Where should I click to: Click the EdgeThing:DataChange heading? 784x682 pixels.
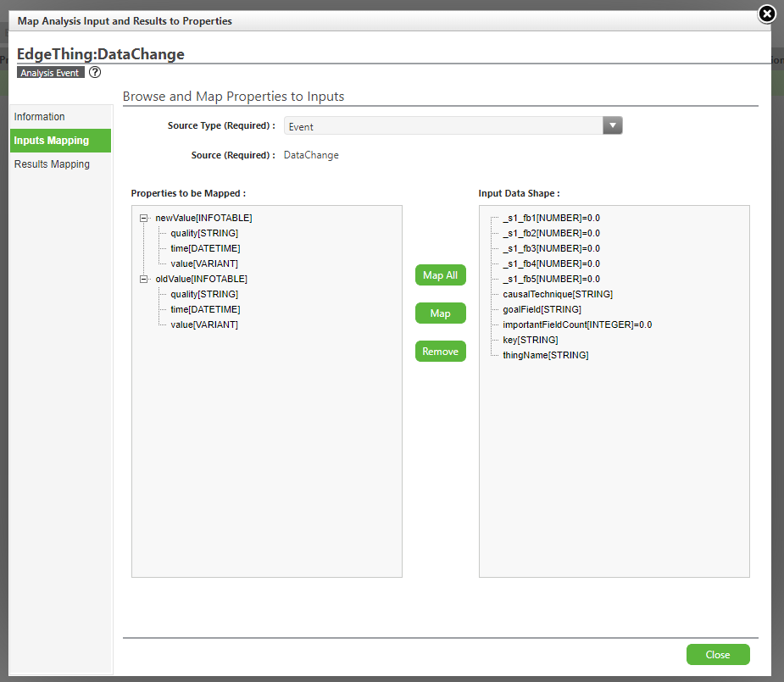tap(101, 53)
